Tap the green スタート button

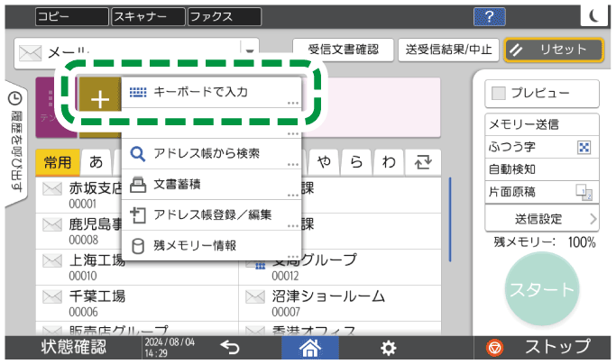[x=542, y=289]
